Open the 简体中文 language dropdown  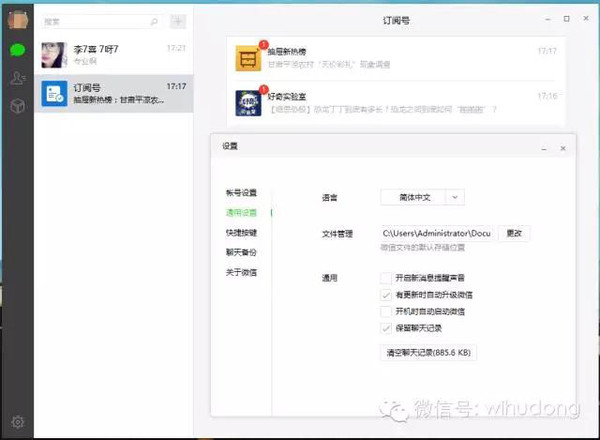pos(422,197)
